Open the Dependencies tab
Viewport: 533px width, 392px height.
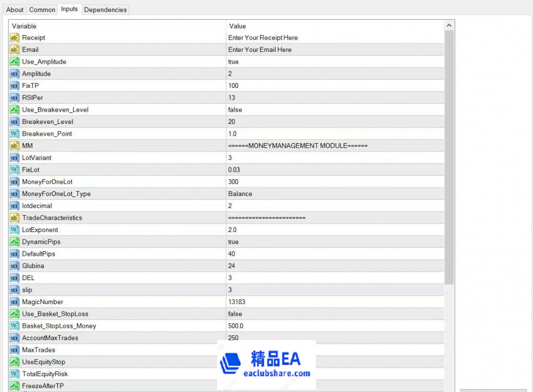click(105, 9)
